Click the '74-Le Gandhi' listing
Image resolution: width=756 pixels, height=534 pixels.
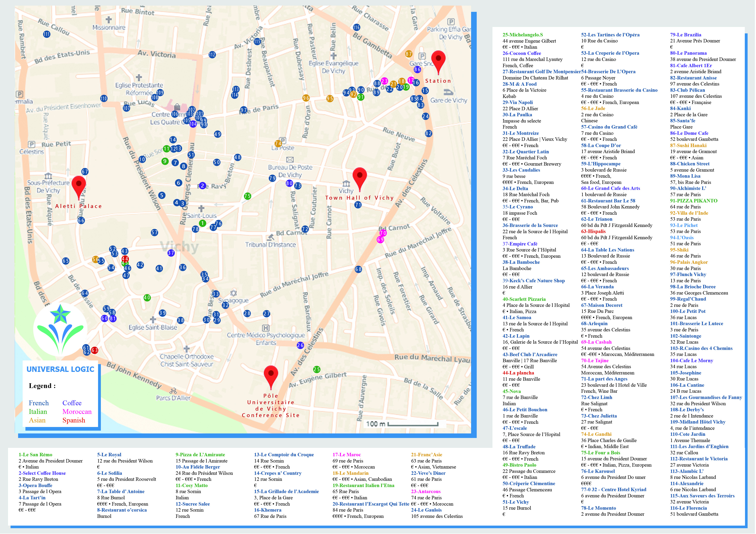pyautogui.click(x=596, y=434)
